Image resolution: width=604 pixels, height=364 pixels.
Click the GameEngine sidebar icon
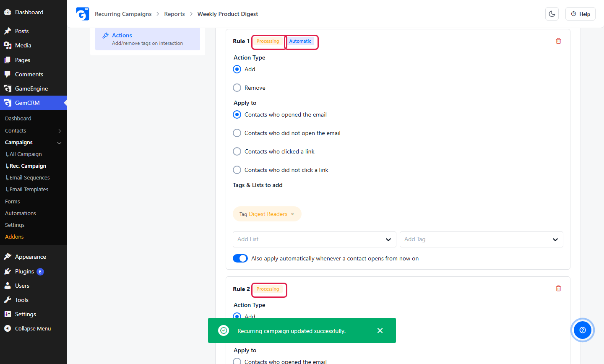(x=8, y=88)
